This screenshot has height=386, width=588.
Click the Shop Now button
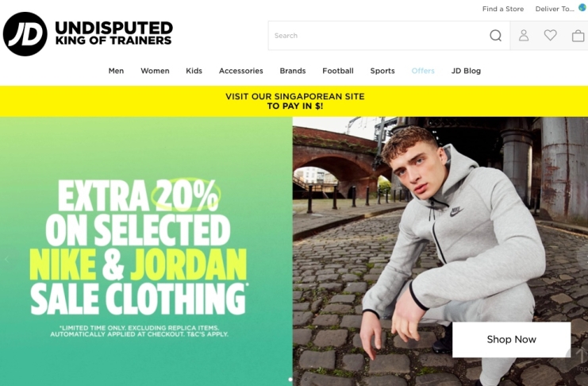[x=512, y=339]
